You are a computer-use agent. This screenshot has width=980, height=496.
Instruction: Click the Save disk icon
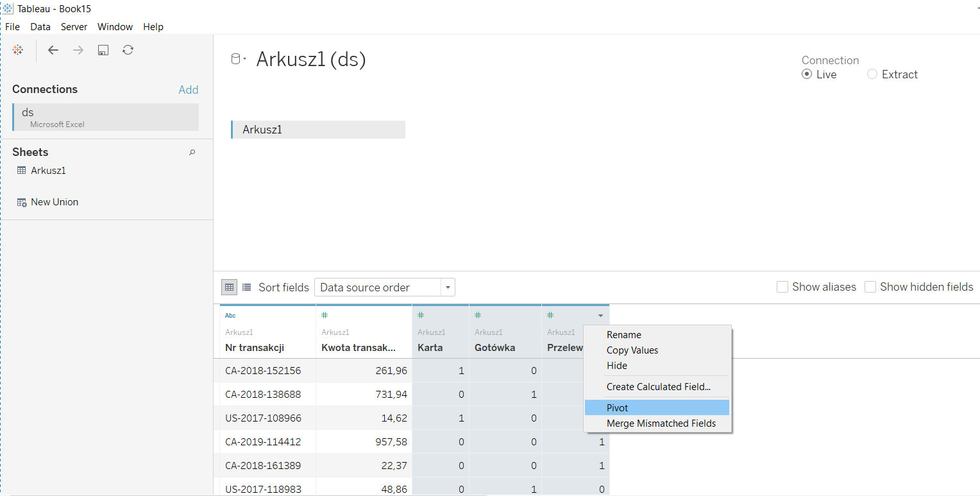pyautogui.click(x=103, y=50)
